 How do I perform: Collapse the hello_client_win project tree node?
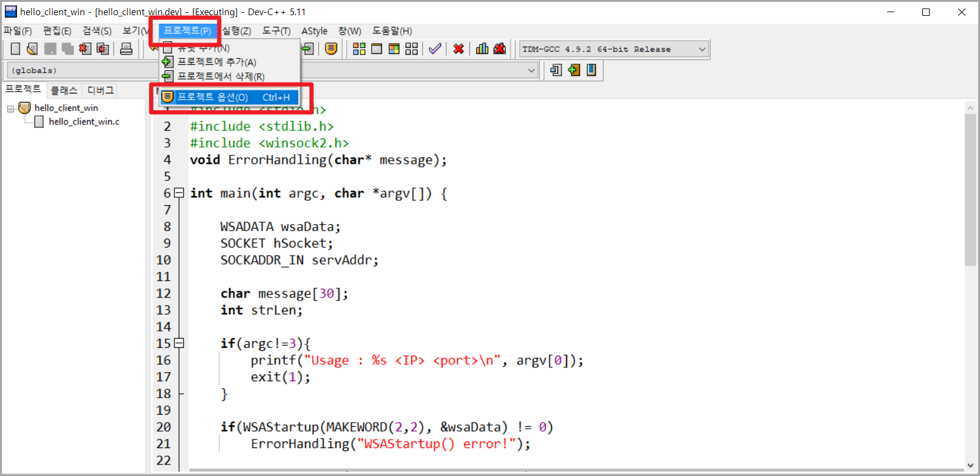(x=10, y=109)
